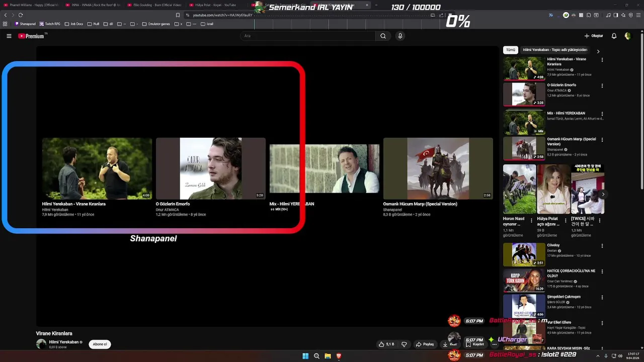Image resolution: width=644 pixels, height=362 pixels.
Task: Open options for sidebar Virane Kıranlara video
Action: coord(602,60)
